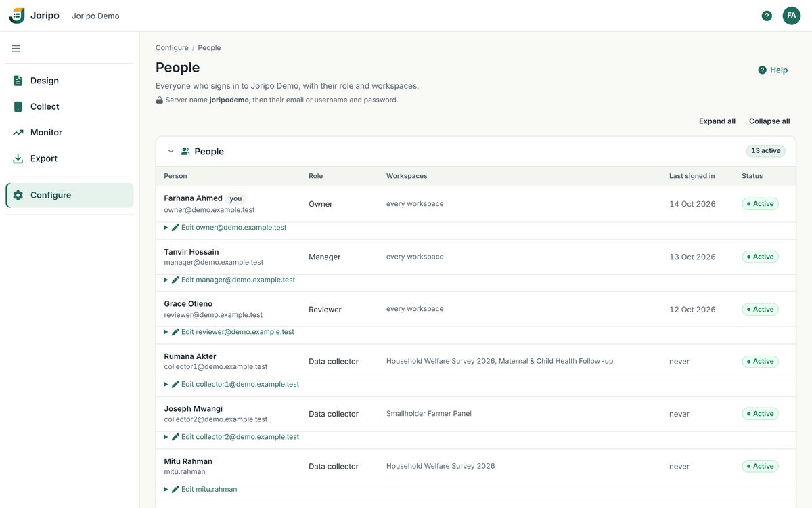Click the name Mitu Rahman
Image resolution: width=812 pixels, height=508 pixels.
pos(188,461)
